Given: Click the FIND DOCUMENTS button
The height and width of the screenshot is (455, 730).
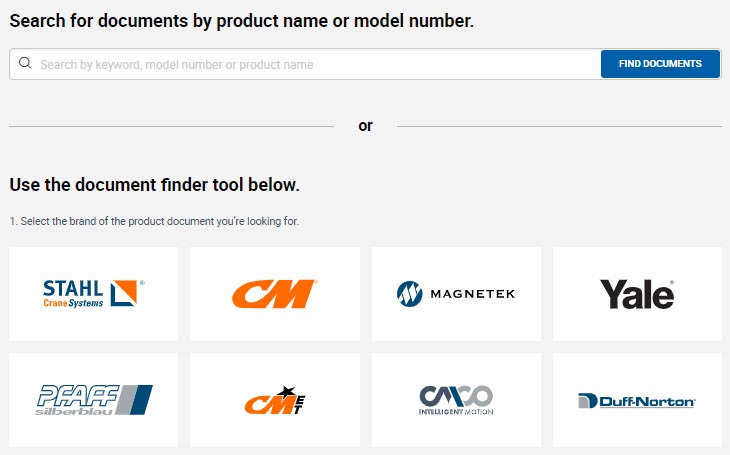Looking at the screenshot, I should click(x=660, y=64).
